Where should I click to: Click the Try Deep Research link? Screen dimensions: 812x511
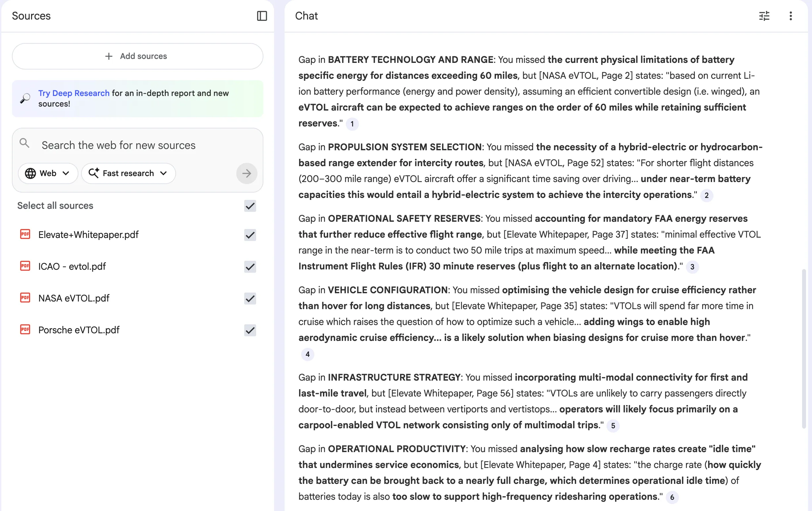(73, 93)
